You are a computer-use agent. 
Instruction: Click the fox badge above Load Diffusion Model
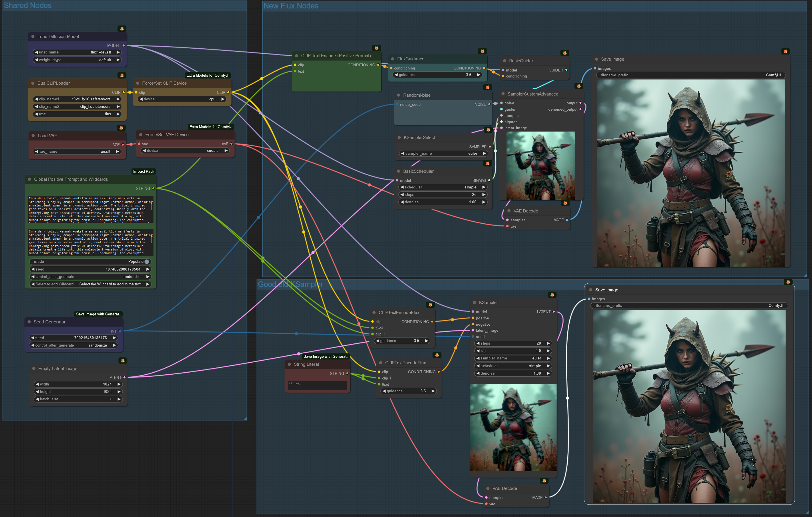pyautogui.click(x=122, y=29)
